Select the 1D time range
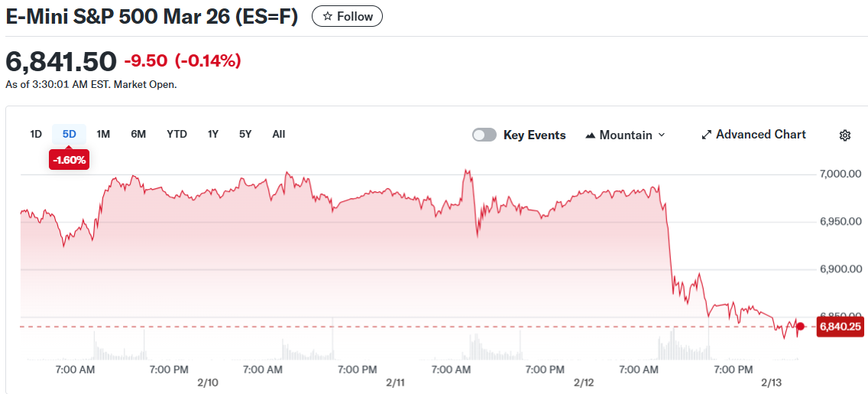Screen dimensions: 868x394 point(36,134)
